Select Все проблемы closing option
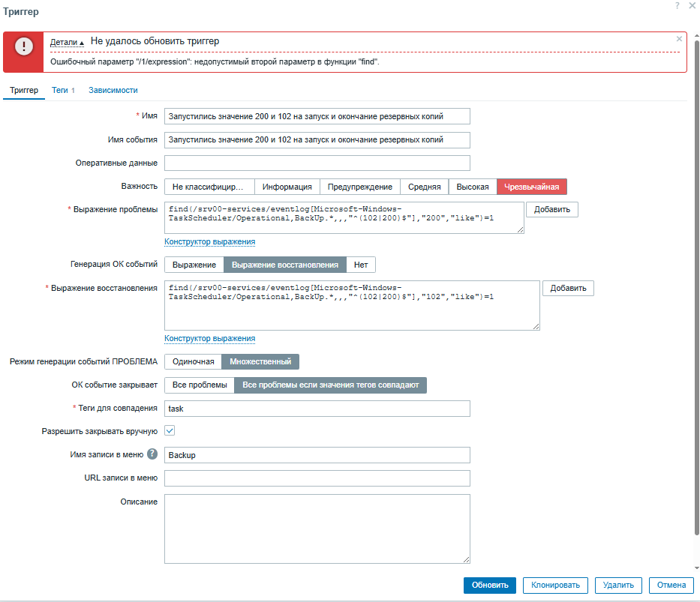Screen dimensions: 700x602 [x=199, y=385]
